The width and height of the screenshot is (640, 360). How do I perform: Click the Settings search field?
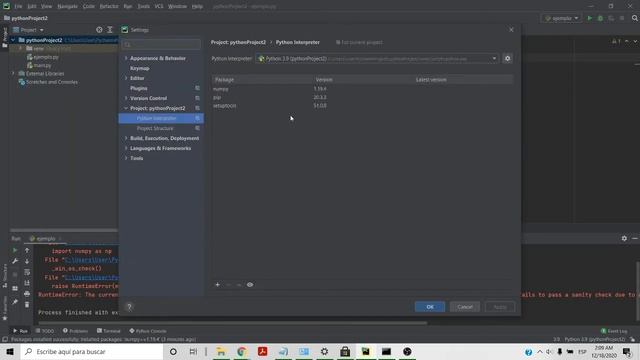coord(161,44)
